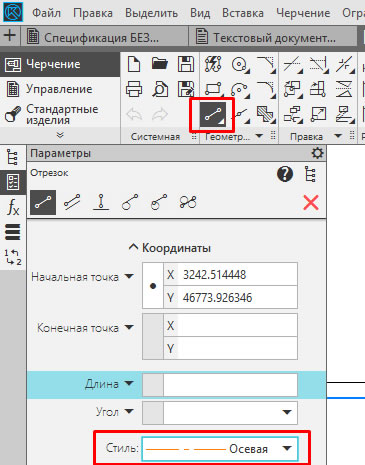This screenshot has width=365, height=465.
Task: Expand the Длина options arrow
Action: point(129,384)
